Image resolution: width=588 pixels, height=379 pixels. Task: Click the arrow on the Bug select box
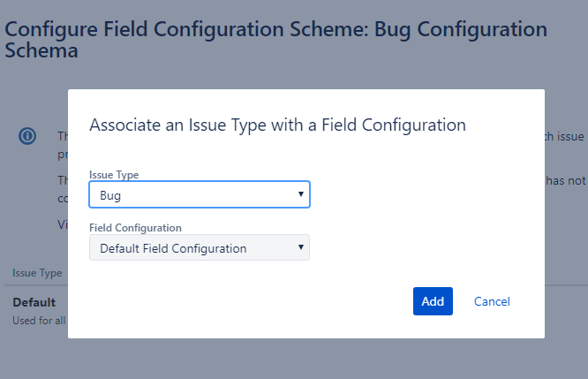point(301,194)
